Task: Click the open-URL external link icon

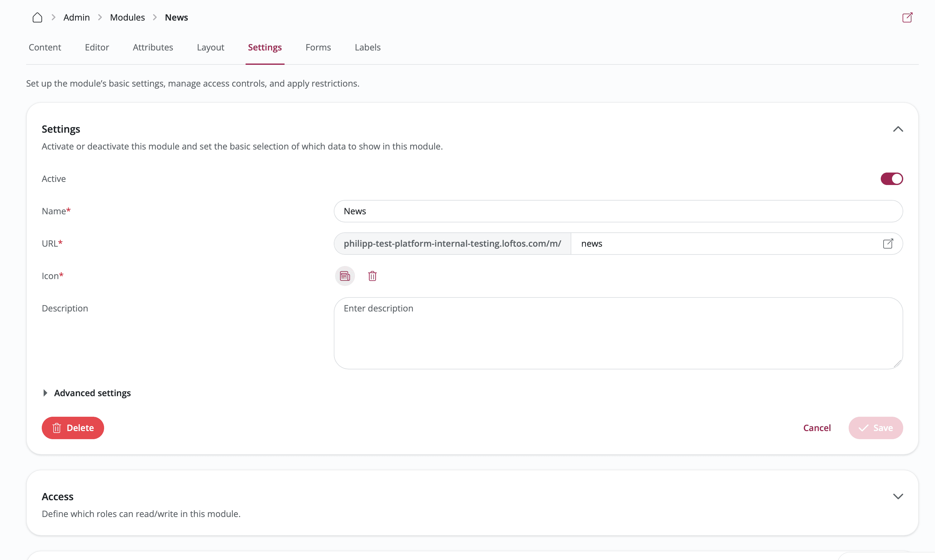Action: pyautogui.click(x=888, y=243)
